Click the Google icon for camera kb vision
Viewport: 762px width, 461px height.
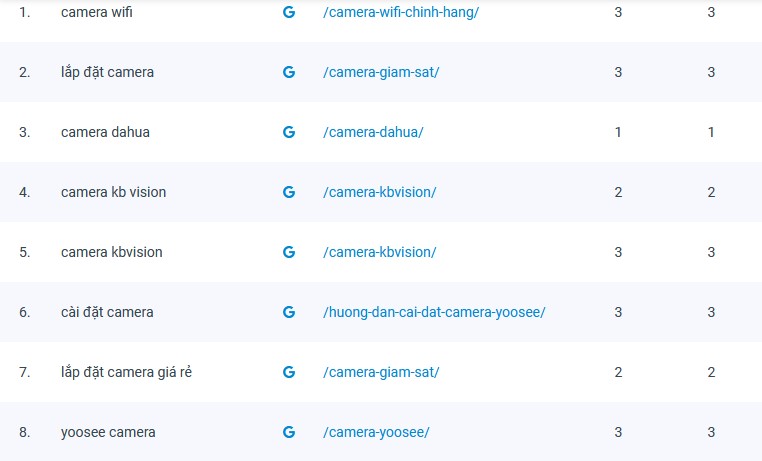[289, 192]
